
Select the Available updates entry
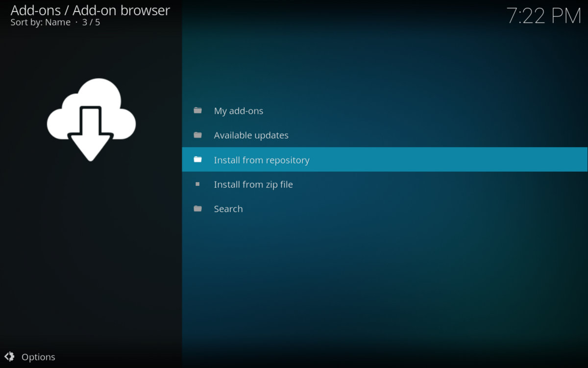[251, 135]
